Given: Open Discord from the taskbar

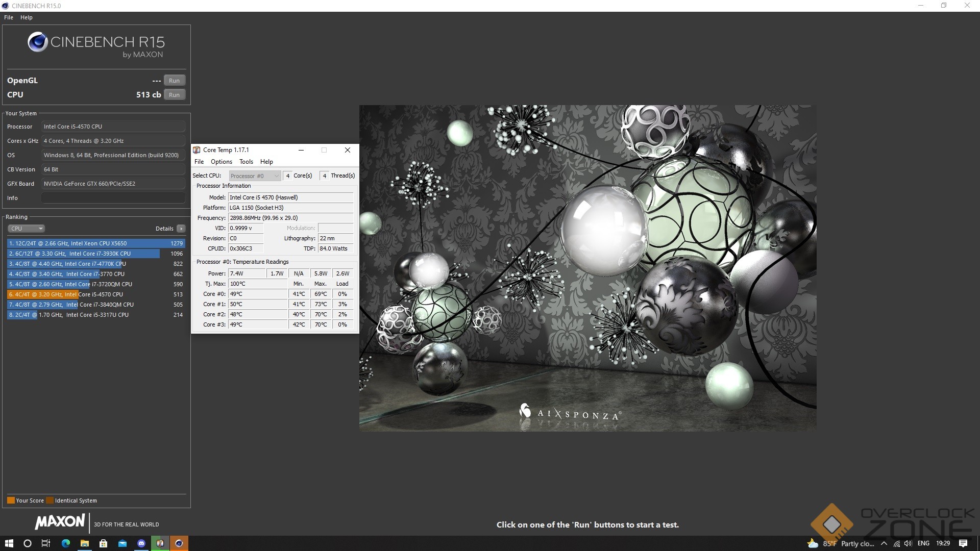Looking at the screenshot, I should tap(141, 543).
